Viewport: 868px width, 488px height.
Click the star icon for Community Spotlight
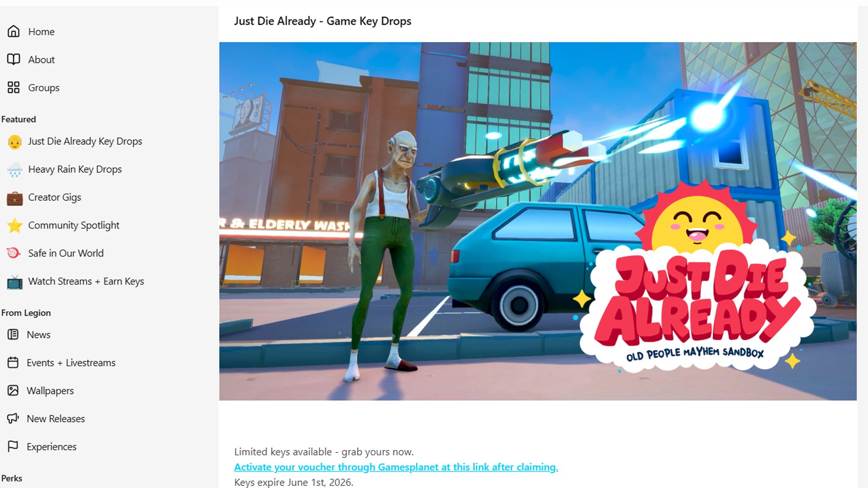[x=14, y=225]
